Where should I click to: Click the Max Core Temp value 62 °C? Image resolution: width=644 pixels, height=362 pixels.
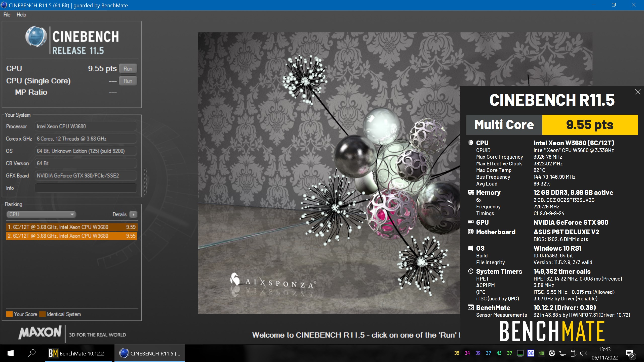pyautogui.click(x=539, y=170)
